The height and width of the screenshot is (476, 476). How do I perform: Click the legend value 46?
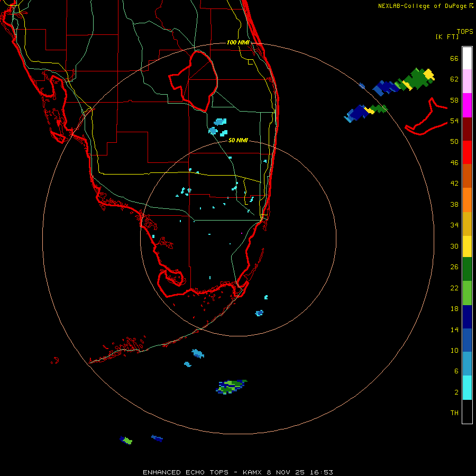pyautogui.click(x=454, y=163)
